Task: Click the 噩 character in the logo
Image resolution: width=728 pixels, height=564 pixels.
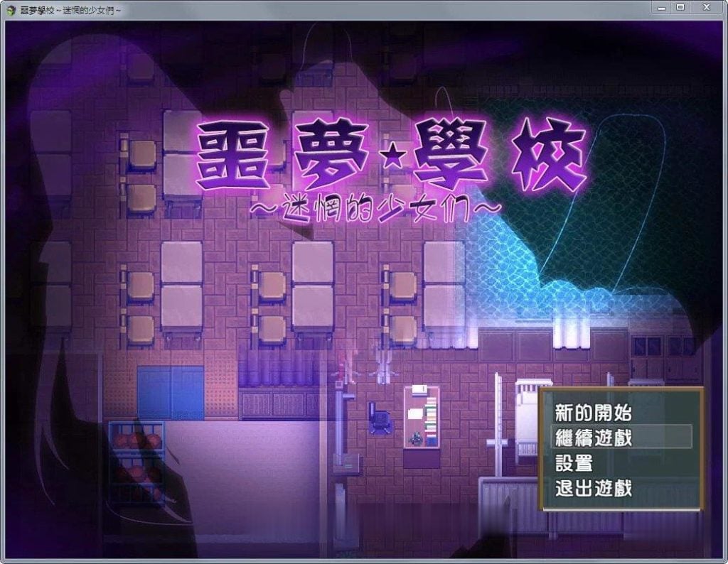Action: [x=232, y=156]
